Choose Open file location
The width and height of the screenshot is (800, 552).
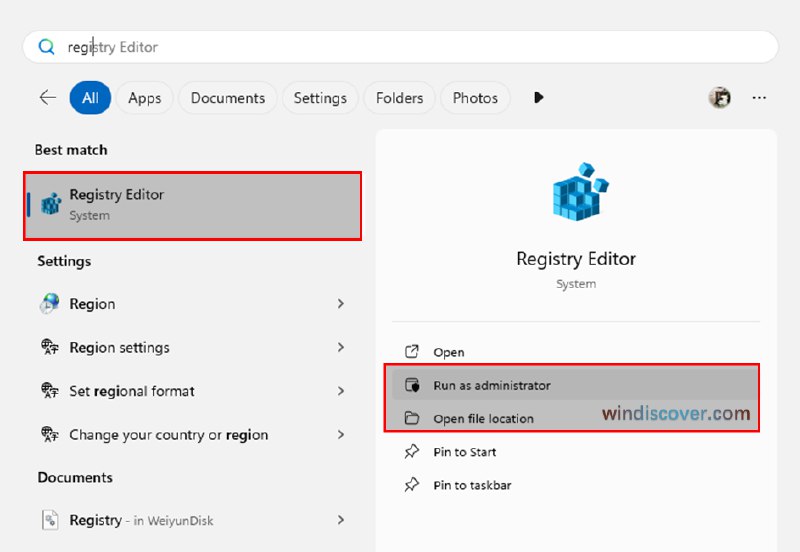[x=576, y=418]
